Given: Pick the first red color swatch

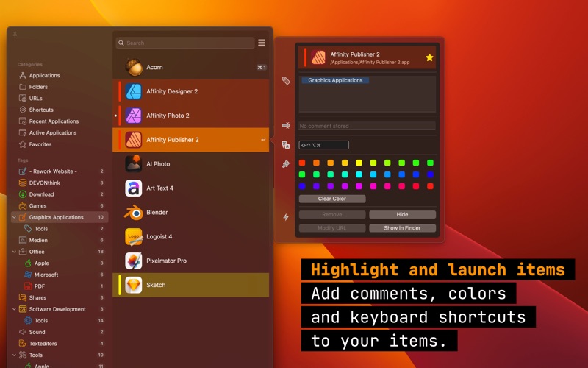Looking at the screenshot, I should 302,163.
